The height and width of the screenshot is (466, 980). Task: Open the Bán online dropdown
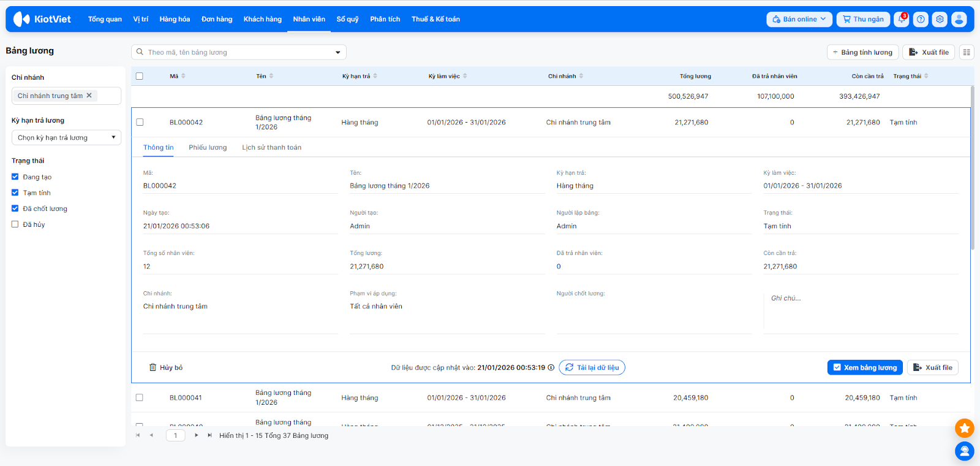[x=799, y=19]
